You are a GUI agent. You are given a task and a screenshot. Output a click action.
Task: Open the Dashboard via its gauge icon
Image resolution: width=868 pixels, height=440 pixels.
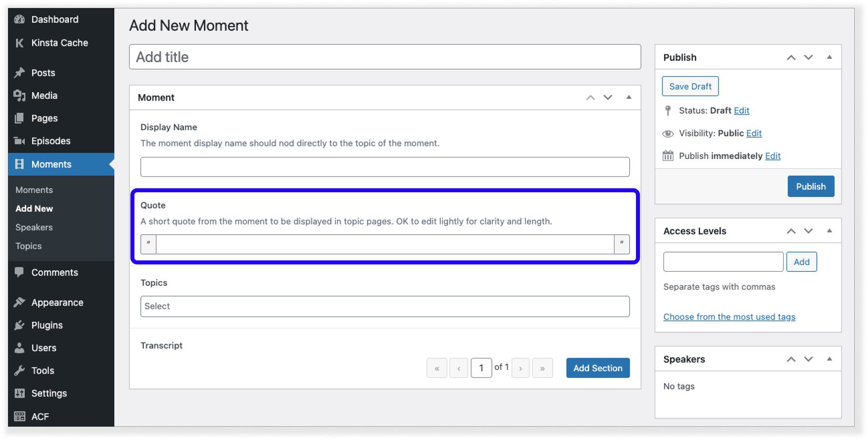point(19,19)
